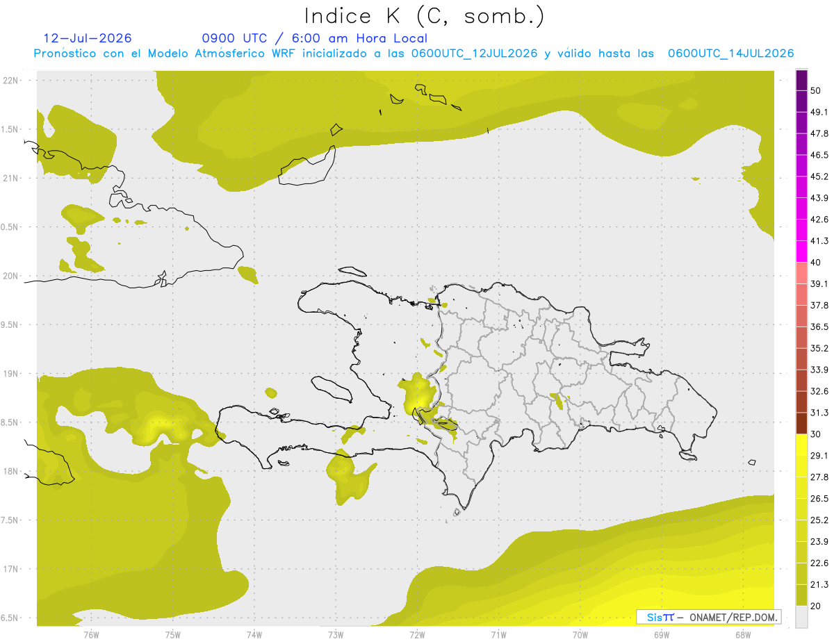Click the colorbar value '23.9'
Viewport: 834px width, 644px height.
[x=819, y=542]
